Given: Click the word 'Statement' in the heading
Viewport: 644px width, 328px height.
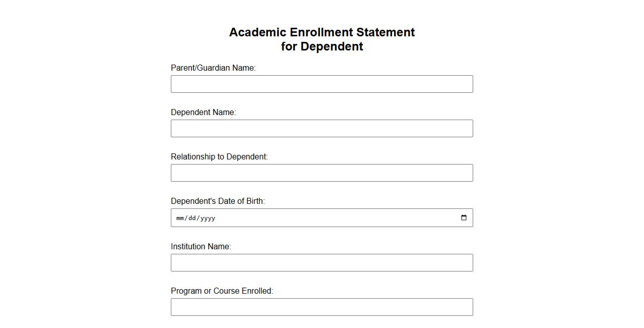Looking at the screenshot, I should pos(385,32).
